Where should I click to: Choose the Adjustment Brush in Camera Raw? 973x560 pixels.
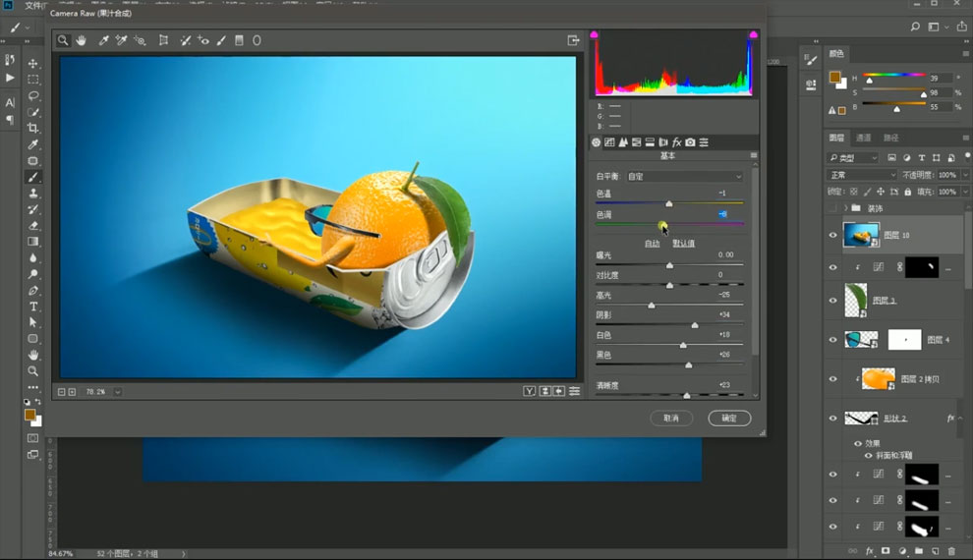221,40
